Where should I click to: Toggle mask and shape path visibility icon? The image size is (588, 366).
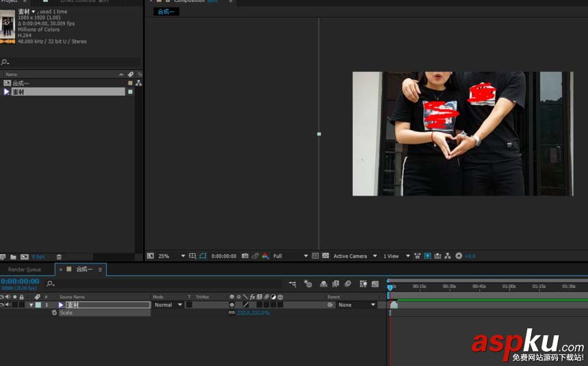[203, 256]
